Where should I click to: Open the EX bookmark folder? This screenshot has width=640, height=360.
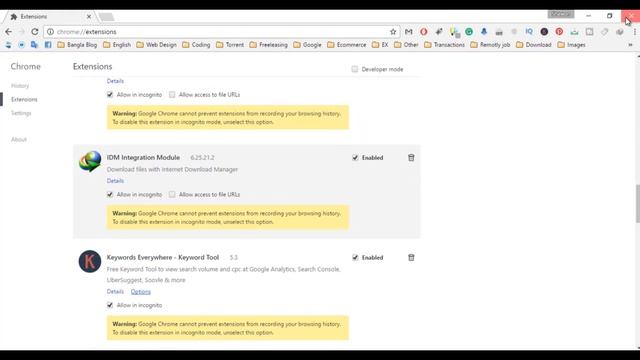click(x=380, y=44)
